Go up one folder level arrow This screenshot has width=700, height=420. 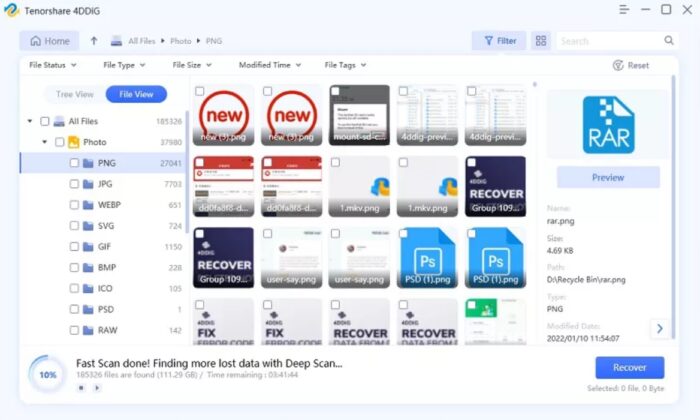coord(94,41)
